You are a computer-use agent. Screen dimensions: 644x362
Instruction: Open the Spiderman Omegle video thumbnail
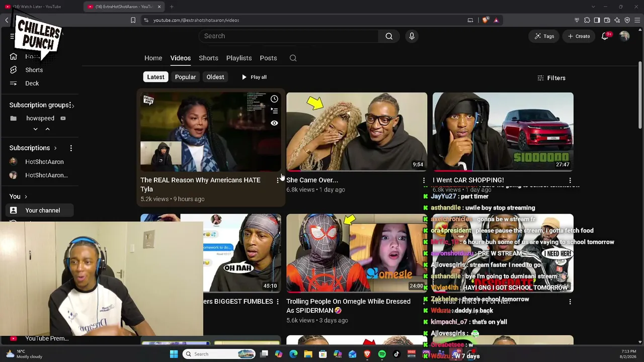tap(357, 253)
